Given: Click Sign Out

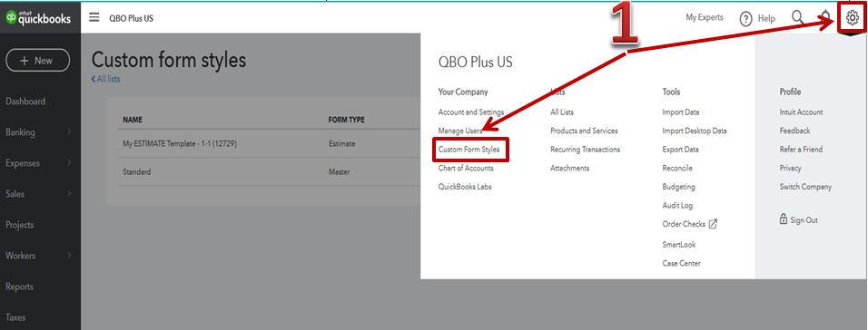Looking at the screenshot, I should 804,220.
